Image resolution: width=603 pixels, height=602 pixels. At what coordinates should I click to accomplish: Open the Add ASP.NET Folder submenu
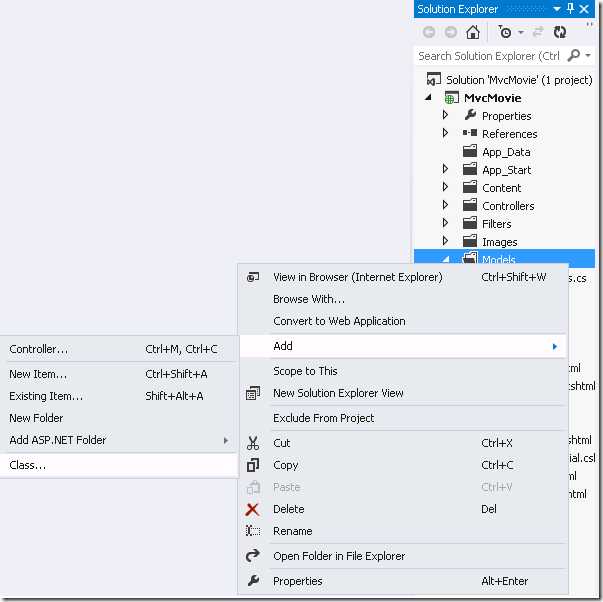point(118,440)
